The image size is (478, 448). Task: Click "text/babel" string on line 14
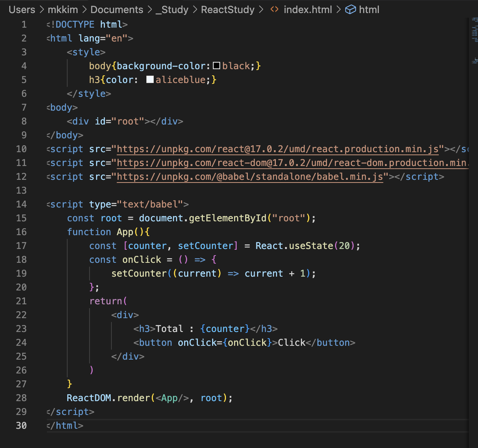(150, 204)
